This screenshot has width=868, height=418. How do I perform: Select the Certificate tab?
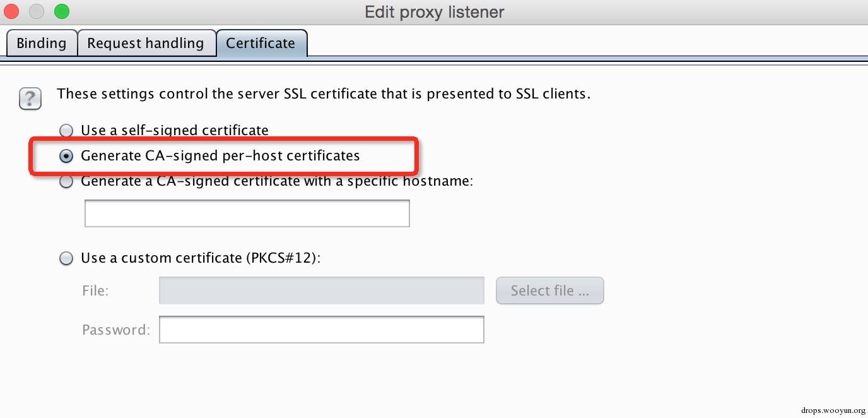[261, 44]
